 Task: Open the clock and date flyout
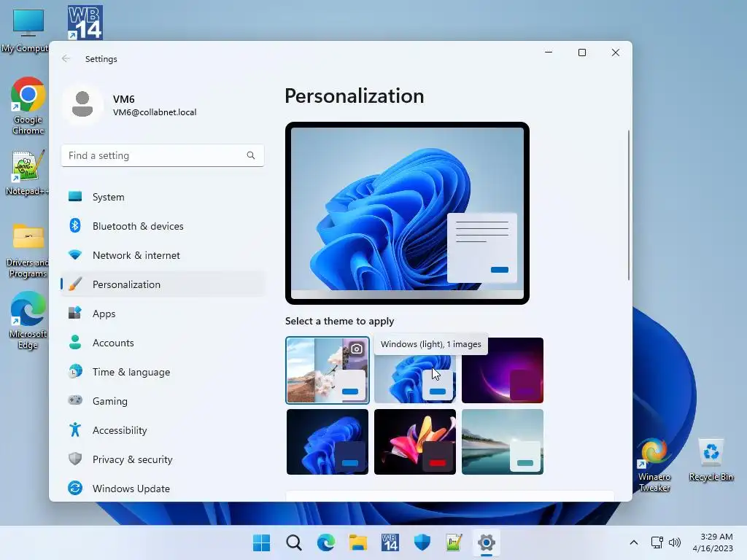pyautogui.click(x=713, y=542)
